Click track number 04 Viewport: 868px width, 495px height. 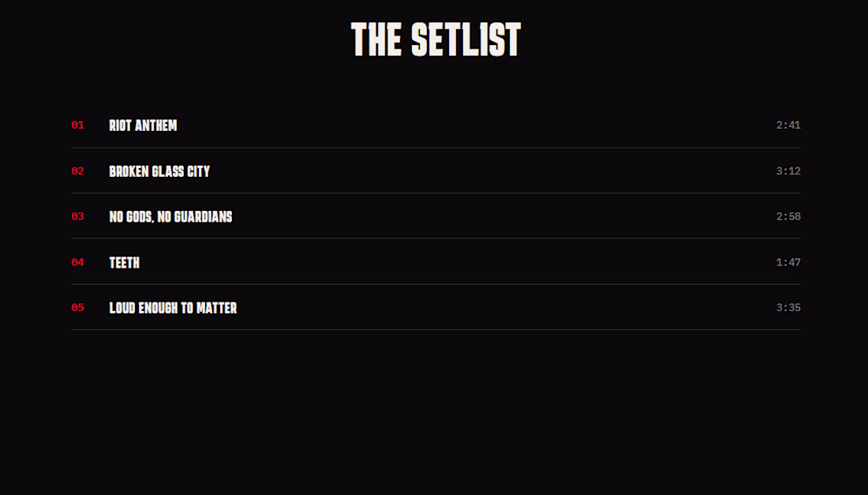77,262
